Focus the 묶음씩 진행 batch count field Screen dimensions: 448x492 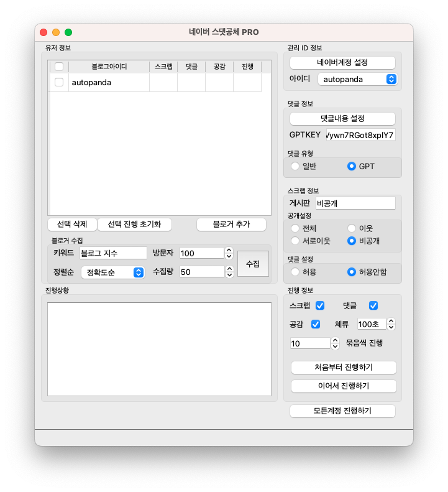(311, 343)
